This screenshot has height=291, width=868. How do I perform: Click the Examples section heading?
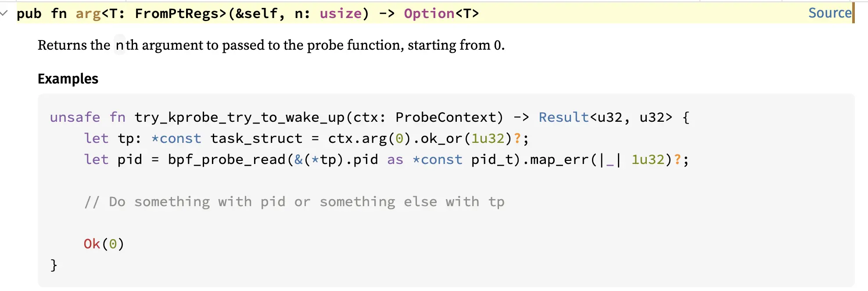[68, 79]
